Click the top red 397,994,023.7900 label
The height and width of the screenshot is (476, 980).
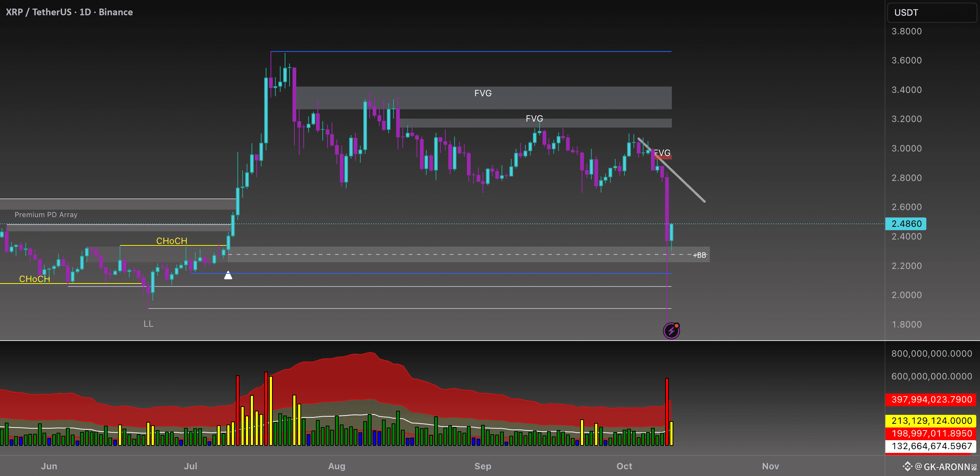click(931, 400)
